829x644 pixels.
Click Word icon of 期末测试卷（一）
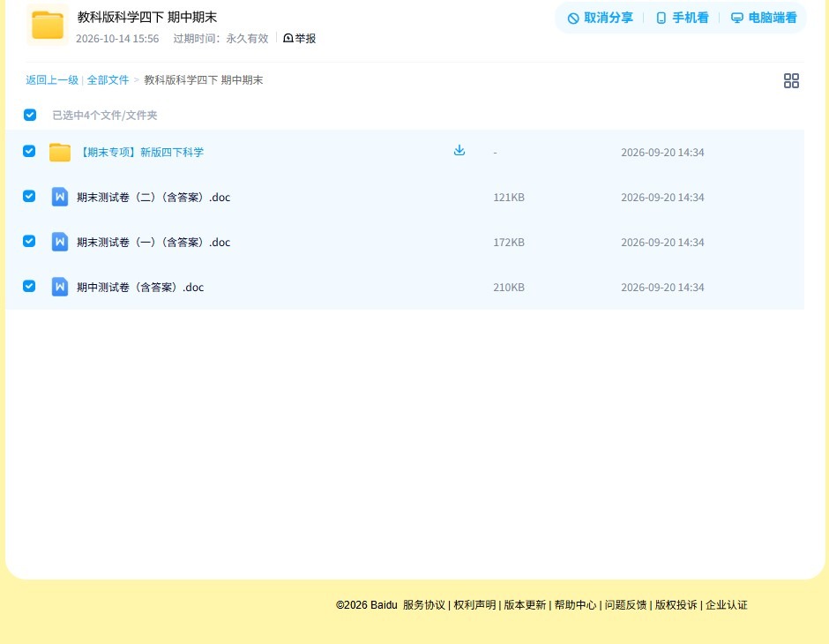(x=60, y=242)
